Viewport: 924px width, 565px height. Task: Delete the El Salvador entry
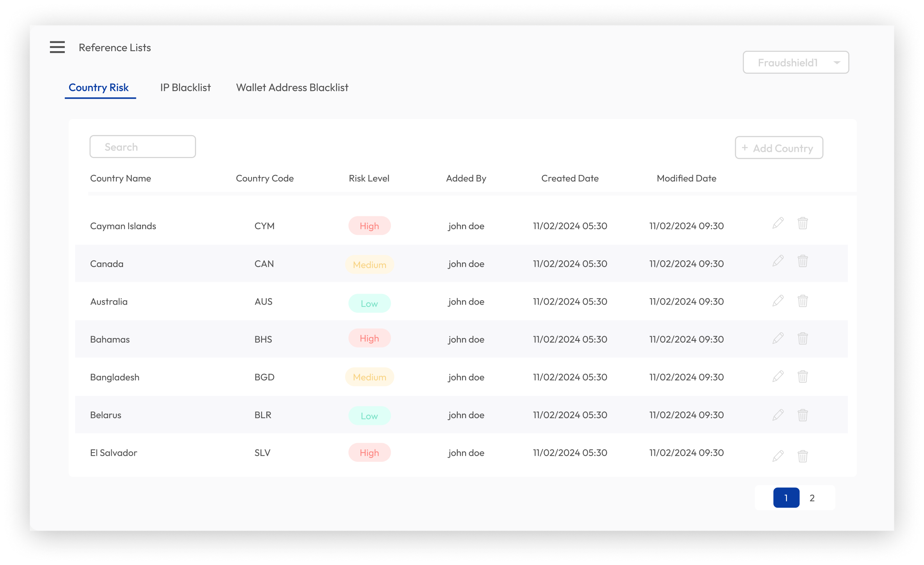[803, 456]
